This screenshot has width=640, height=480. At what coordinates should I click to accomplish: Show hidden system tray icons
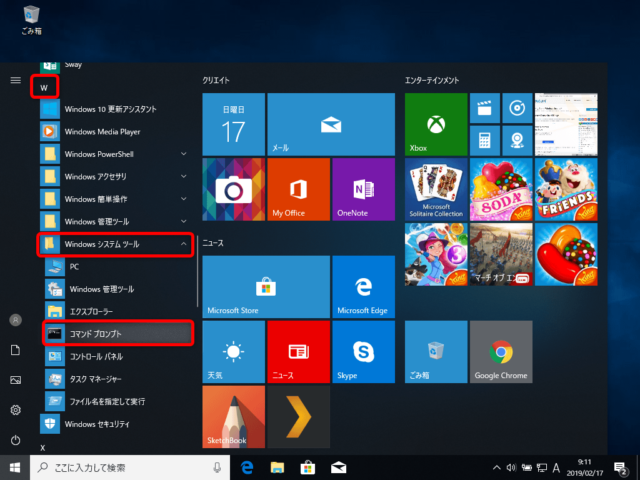(x=496, y=468)
